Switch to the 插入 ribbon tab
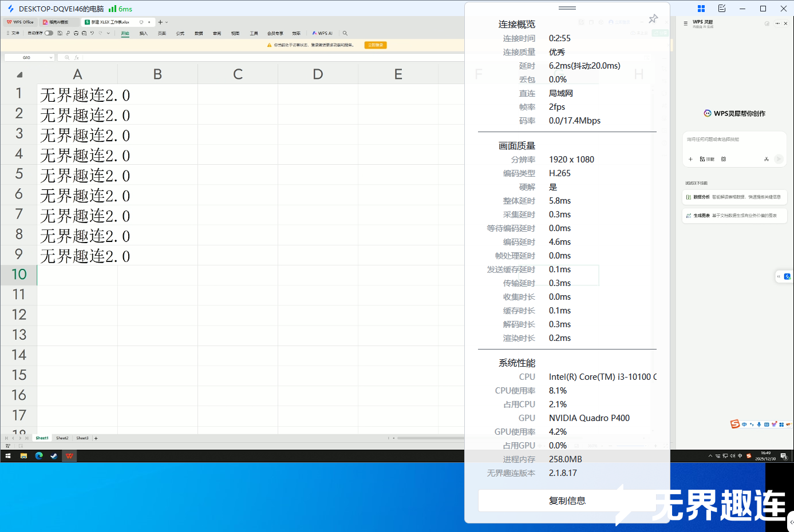The image size is (794, 532). [x=143, y=33]
